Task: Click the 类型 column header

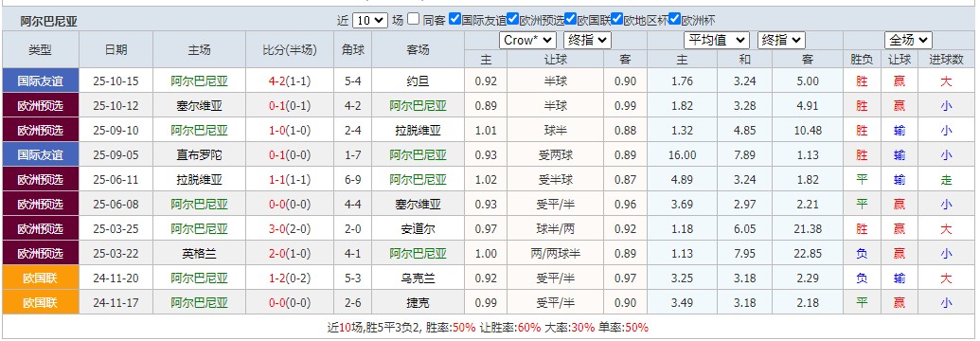Action: coord(41,50)
